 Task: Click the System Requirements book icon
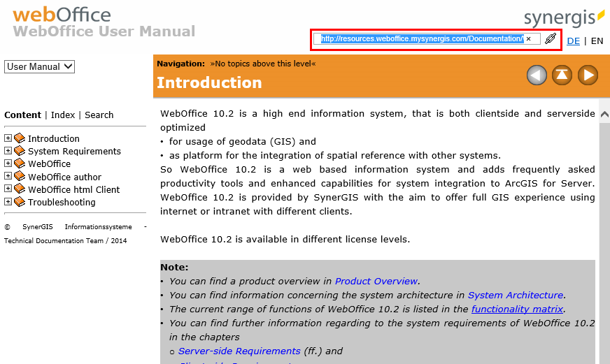(20, 151)
